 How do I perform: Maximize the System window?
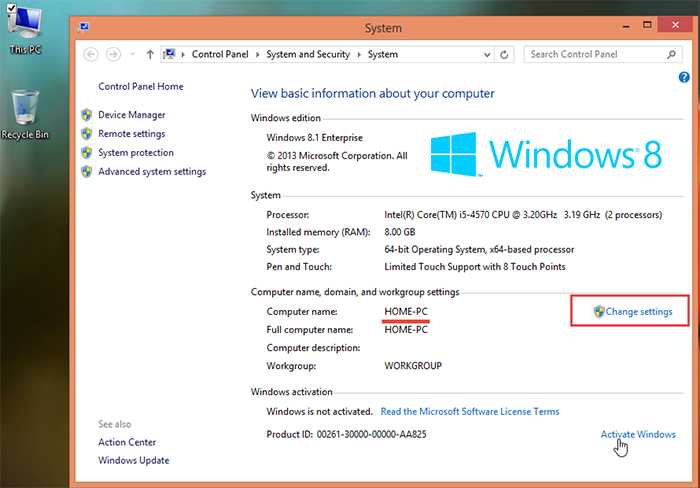(x=647, y=25)
